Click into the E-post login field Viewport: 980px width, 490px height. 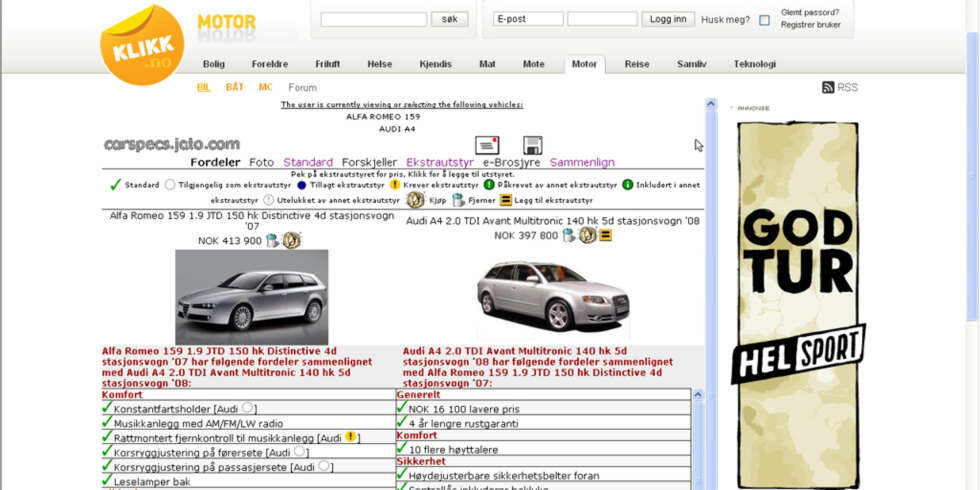(528, 19)
